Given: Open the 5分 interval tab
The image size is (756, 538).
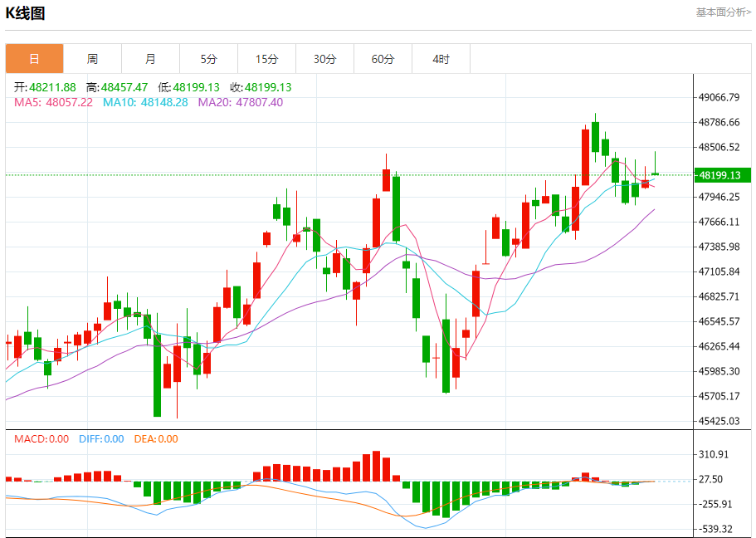Looking at the screenshot, I should pos(208,59).
